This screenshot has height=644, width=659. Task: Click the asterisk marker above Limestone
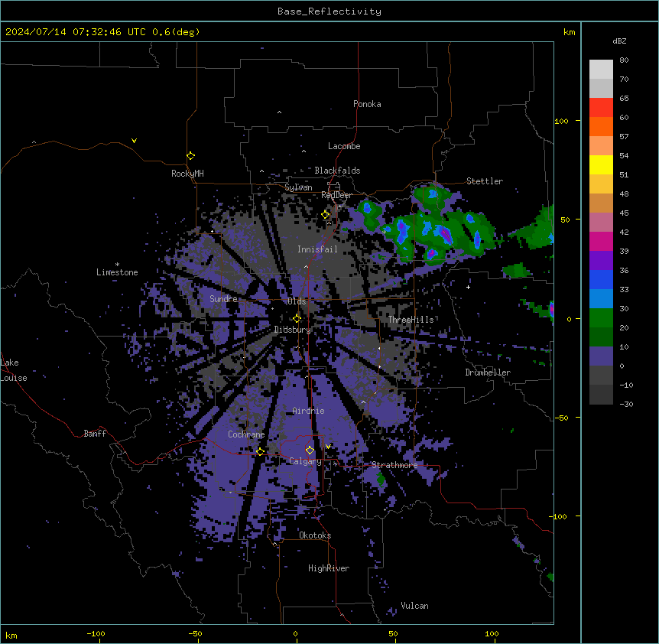tap(117, 265)
